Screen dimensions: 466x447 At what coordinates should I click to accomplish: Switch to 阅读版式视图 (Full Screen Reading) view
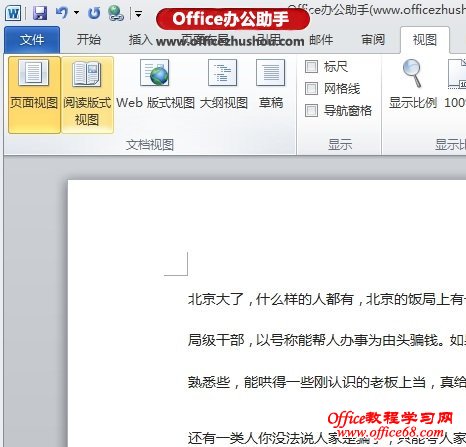(87, 95)
